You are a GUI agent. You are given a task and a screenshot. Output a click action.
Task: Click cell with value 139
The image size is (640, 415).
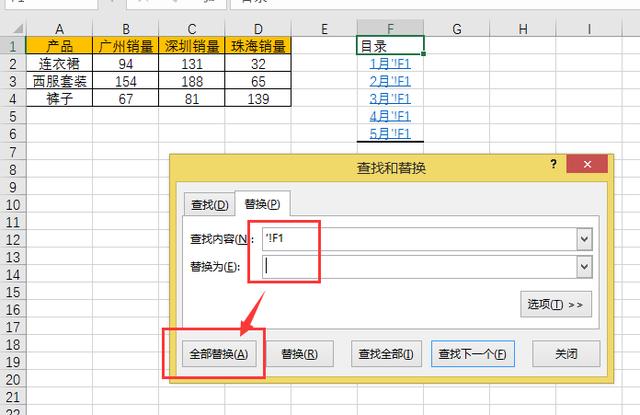click(258, 99)
